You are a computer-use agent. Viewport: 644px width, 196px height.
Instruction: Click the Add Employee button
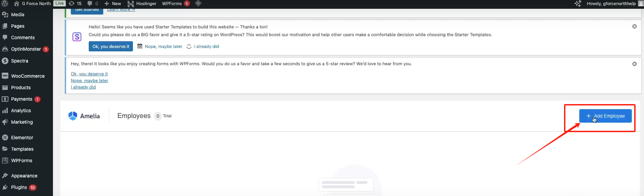pos(605,116)
